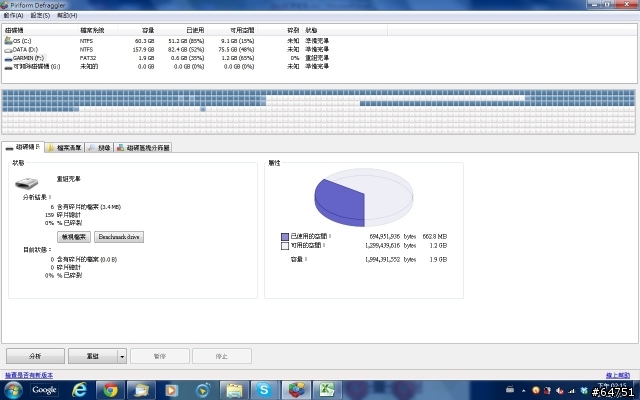
Task: Click the 分析 analyze button
Action: click(35, 356)
